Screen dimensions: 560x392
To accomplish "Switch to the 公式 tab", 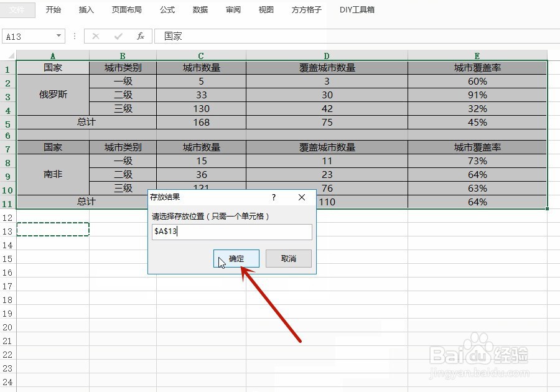I will 167,9.
